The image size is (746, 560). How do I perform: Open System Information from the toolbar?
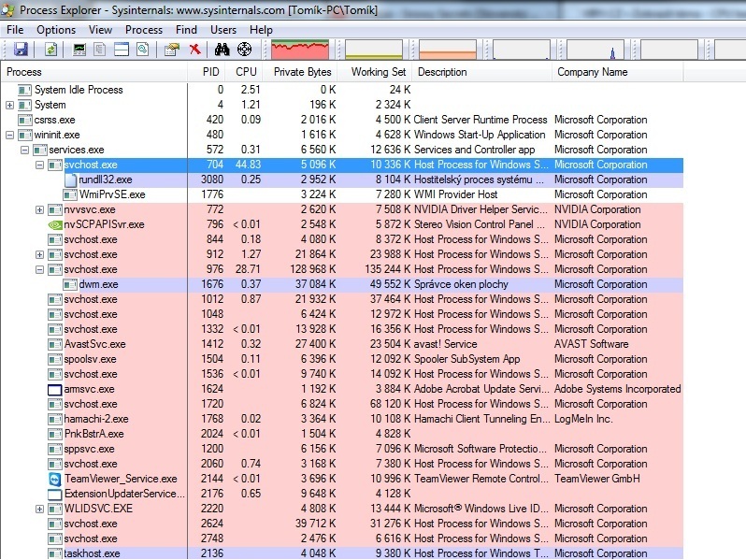[79, 50]
